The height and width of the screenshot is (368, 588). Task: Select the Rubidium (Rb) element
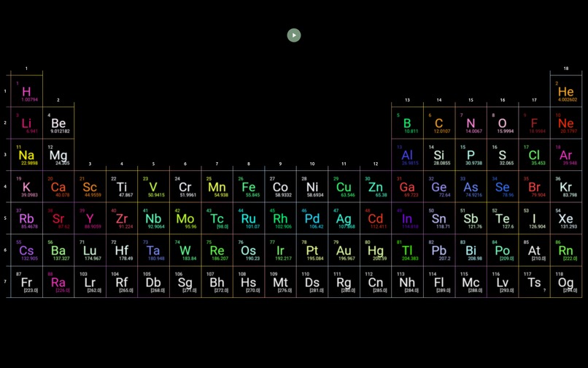point(26,218)
